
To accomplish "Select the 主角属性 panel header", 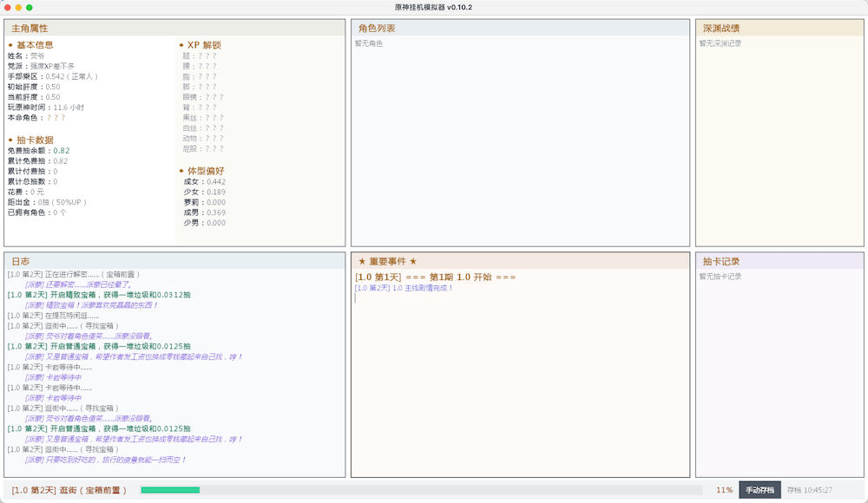I will pos(174,29).
